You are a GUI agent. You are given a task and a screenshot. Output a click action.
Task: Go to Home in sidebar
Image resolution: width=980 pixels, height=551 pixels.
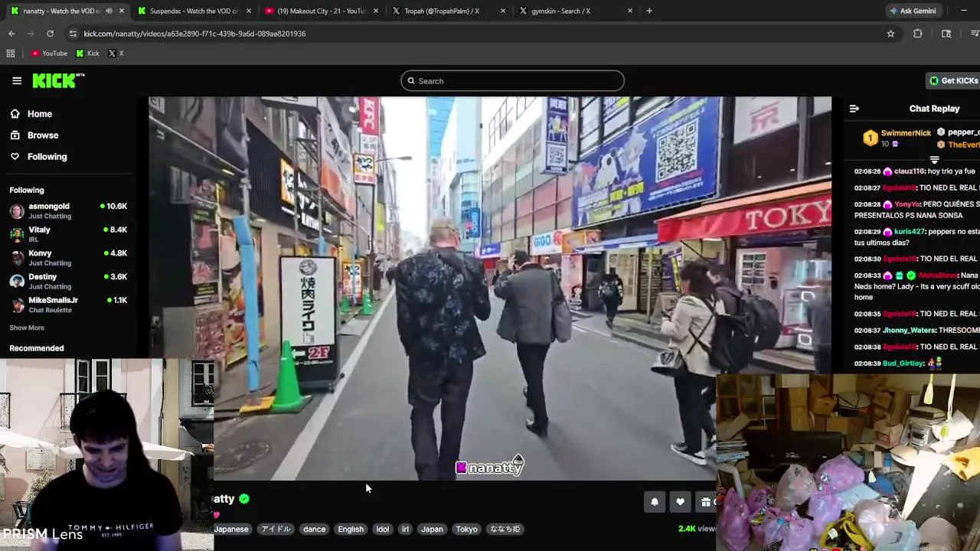(40, 114)
